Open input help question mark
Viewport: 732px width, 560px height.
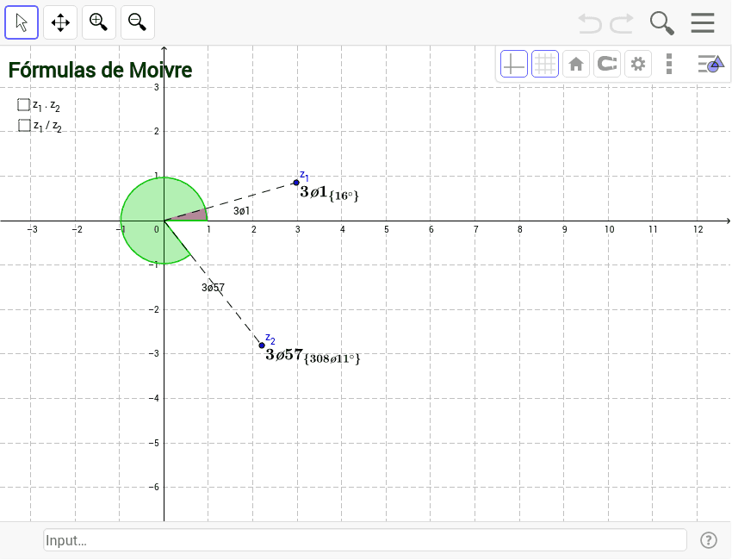coord(709,540)
